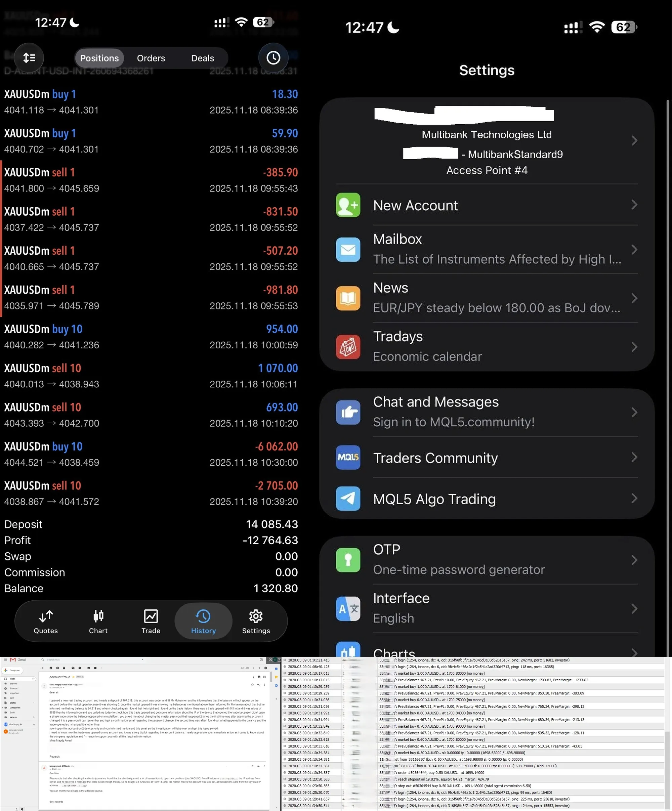Select the History tab in bottom bar
The height and width of the screenshot is (811, 672).
pos(204,622)
